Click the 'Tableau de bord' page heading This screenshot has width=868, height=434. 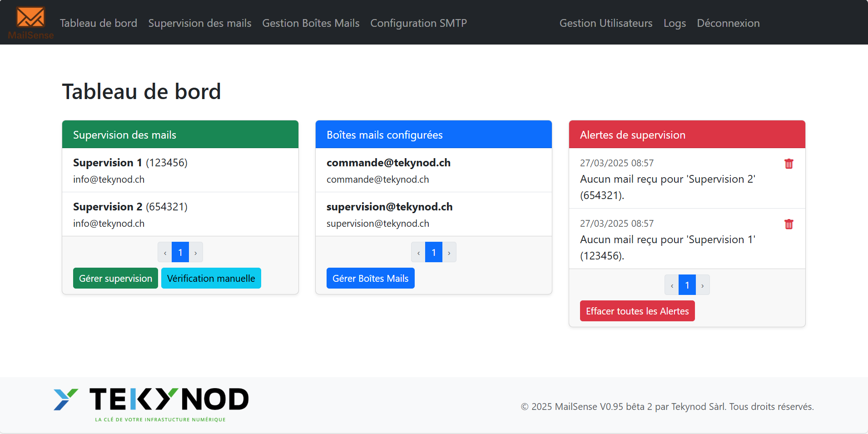coord(141,91)
